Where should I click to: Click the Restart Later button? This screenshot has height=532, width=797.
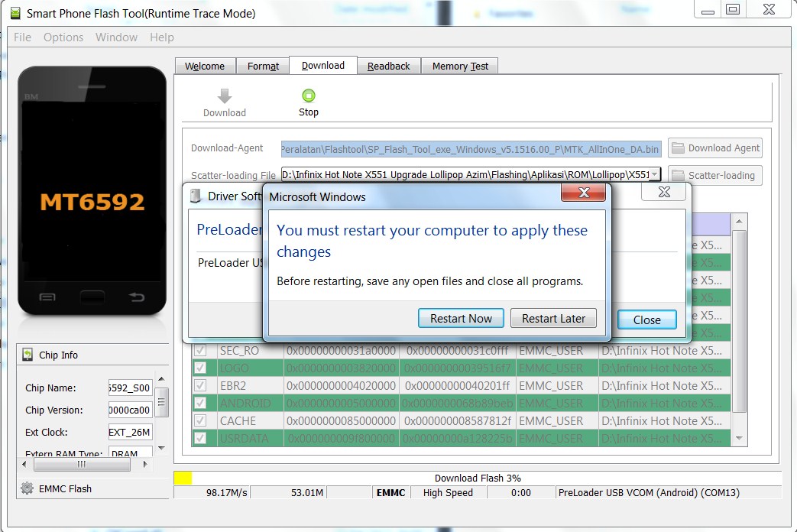[x=553, y=319]
